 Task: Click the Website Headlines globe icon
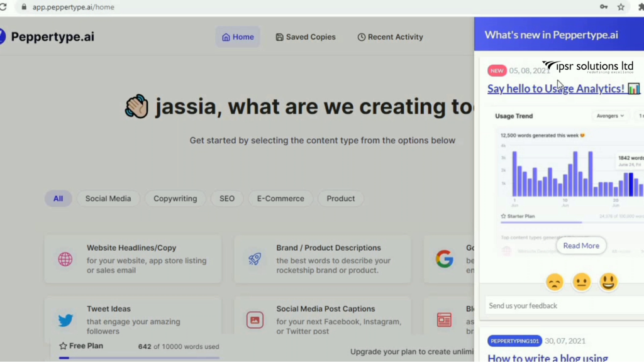(65, 259)
